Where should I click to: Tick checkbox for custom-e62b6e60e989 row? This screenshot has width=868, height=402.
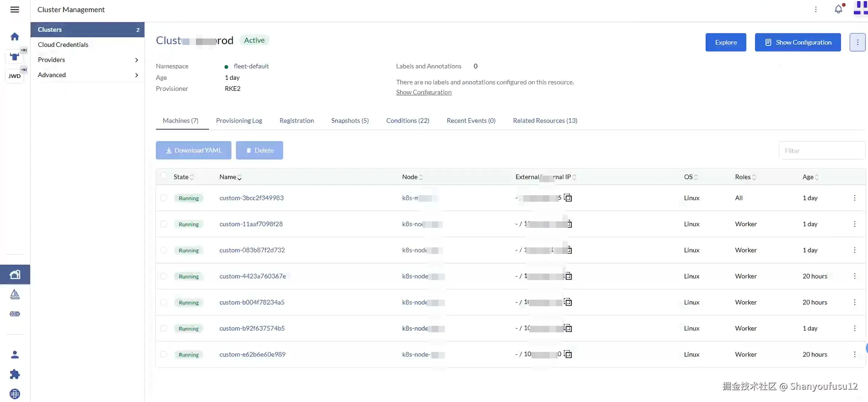click(x=164, y=354)
